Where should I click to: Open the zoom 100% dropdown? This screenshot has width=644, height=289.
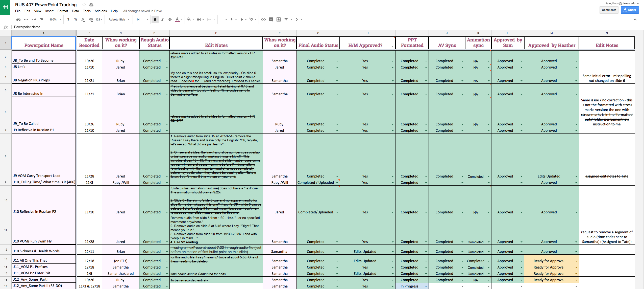[x=55, y=19]
